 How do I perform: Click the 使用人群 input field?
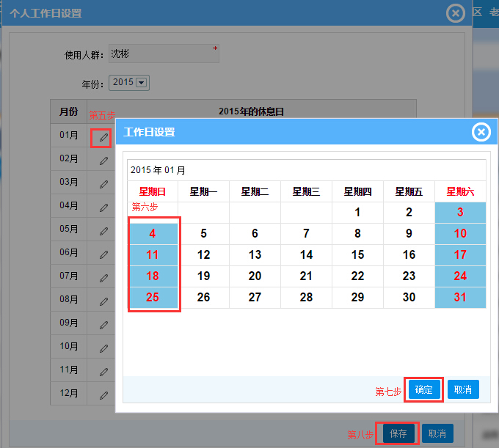point(164,54)
